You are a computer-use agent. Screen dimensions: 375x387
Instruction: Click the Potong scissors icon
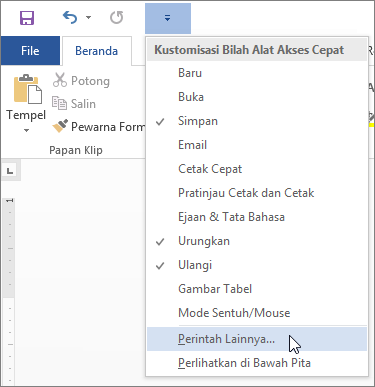point(60,80)
